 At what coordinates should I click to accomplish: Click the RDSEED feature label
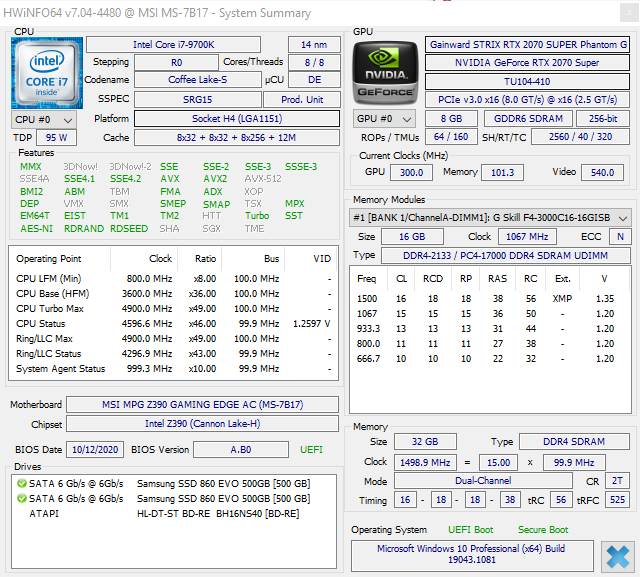point(129,229)
